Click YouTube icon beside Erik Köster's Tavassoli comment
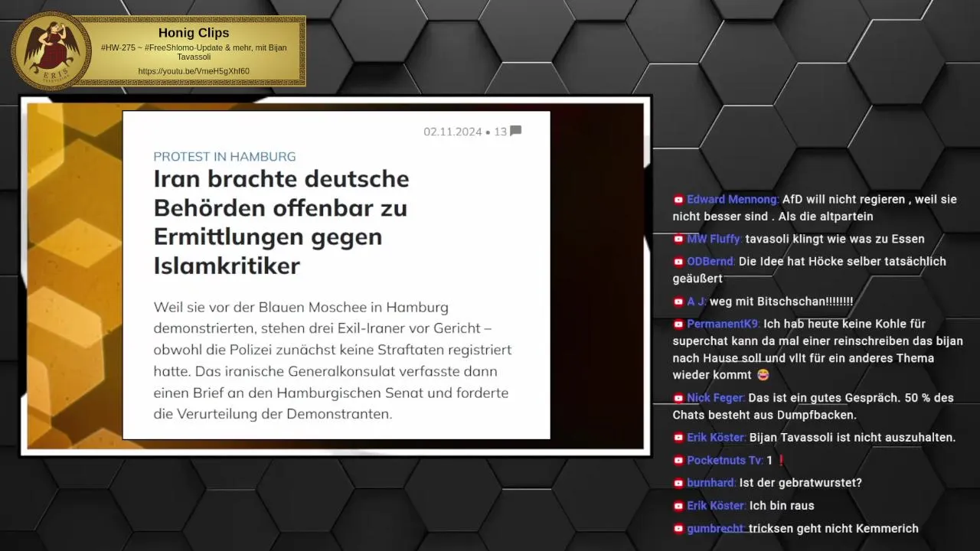Screen dimensions: 980x551 pos(678,438)
